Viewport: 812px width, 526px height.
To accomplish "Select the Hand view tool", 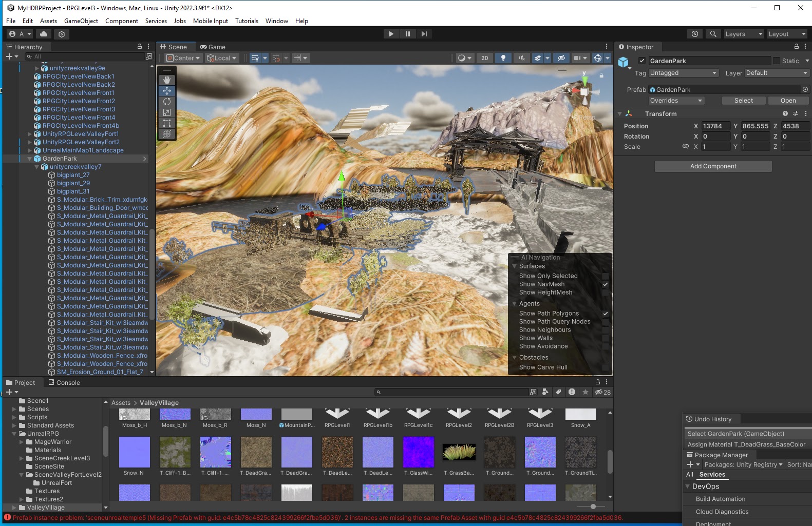I will (167, 80).
